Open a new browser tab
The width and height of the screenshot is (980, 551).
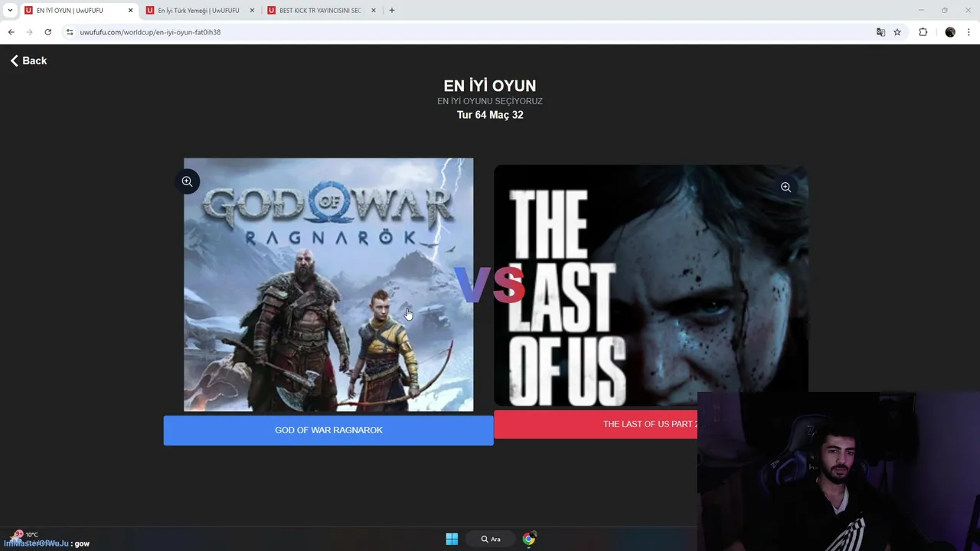tap(392, 11)
